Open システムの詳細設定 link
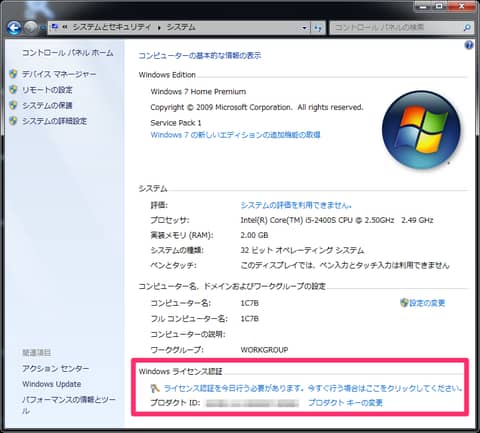The height and width of the screenshot is (433, 480). coord(54,121)
